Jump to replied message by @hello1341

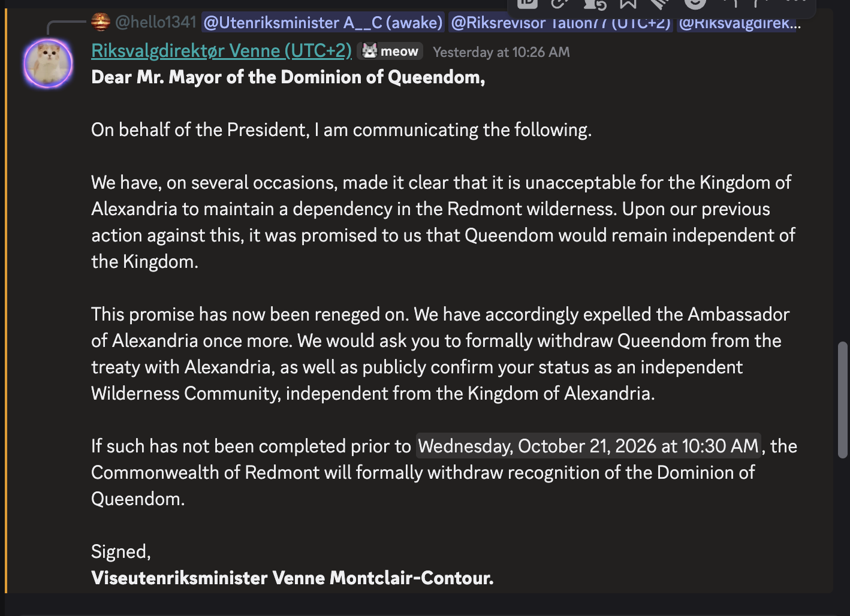156,22
